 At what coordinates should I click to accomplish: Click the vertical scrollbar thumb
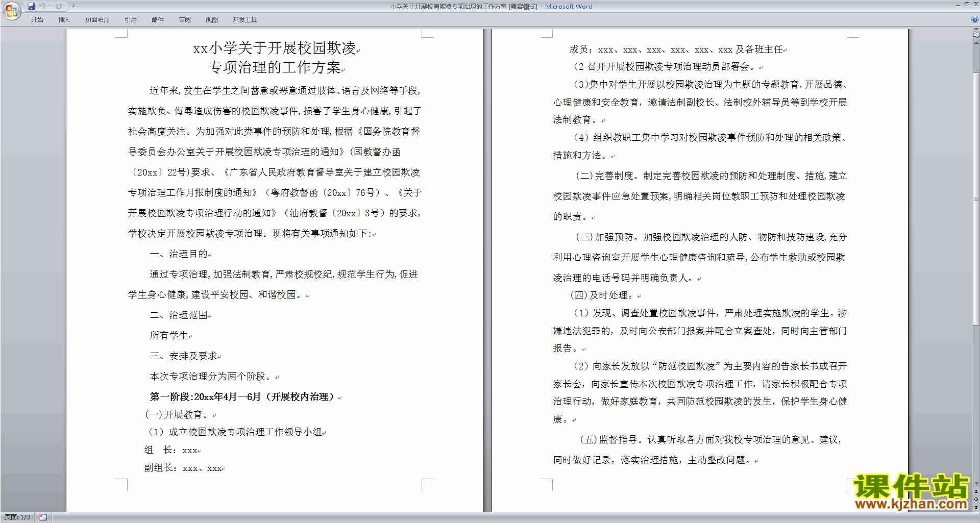pos(976,199)
